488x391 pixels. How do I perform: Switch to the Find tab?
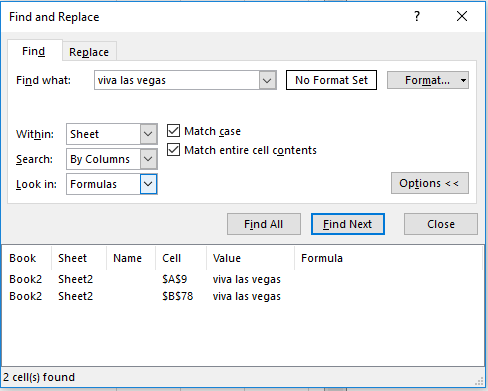point(34,51)
